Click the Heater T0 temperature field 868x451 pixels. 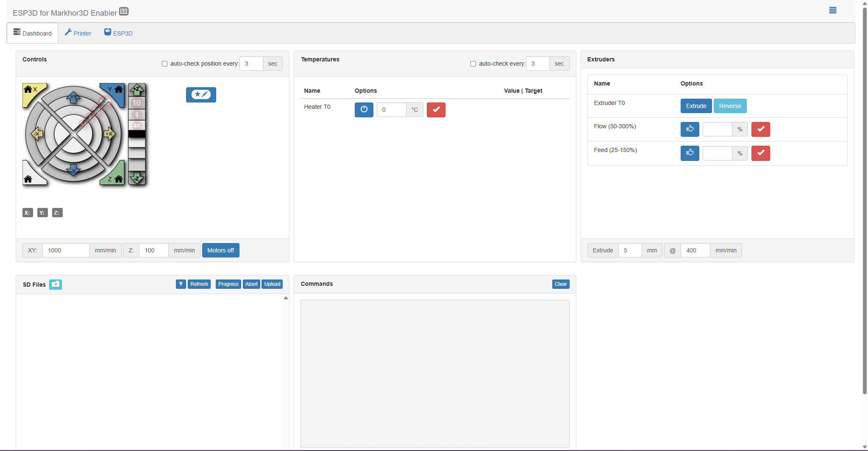[391, 110]
